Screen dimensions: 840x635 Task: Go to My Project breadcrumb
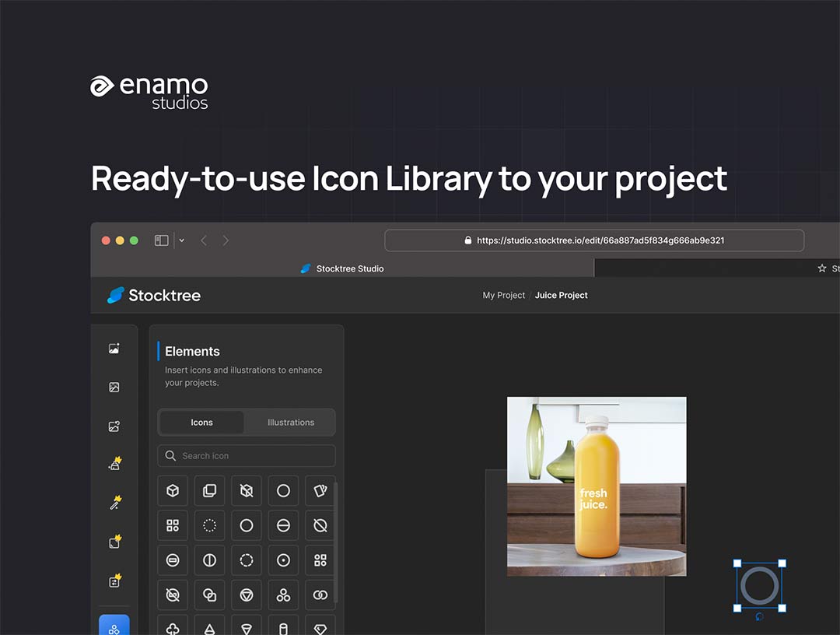click(x=503, y=296)
